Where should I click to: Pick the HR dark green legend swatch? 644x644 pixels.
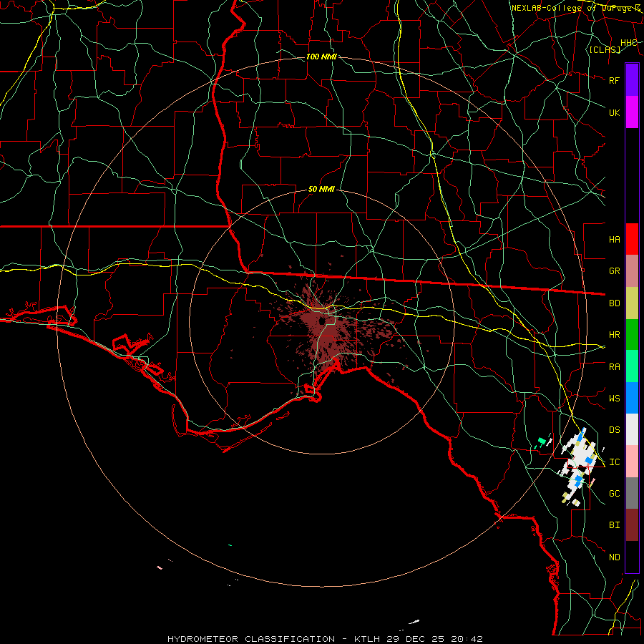632,335
